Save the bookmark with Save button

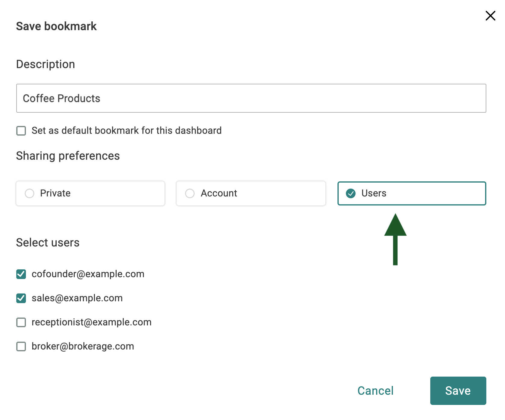point(458,391)
